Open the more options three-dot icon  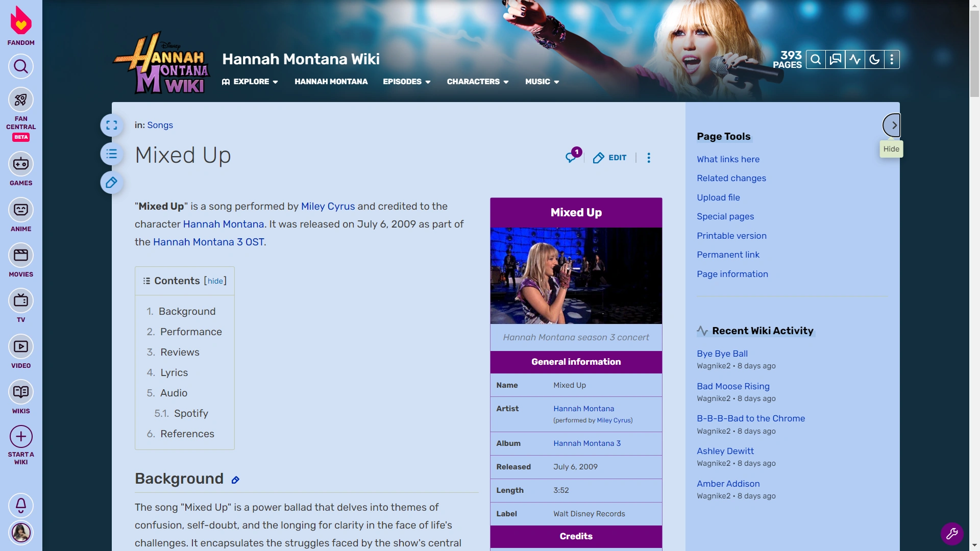tap(892, 59)
